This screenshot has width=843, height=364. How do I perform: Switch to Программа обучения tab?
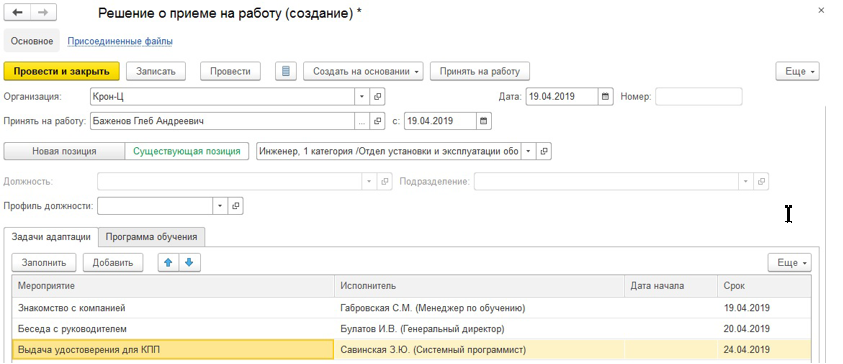point(151,237)
